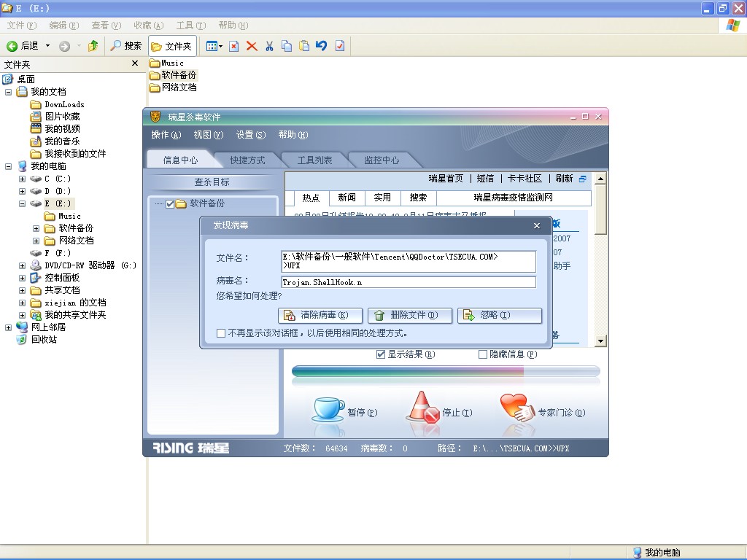The height and width of the screenshot is (560, 747).
Task: Switch to 工具列表 tab
Action: click(x=314, y=160)
